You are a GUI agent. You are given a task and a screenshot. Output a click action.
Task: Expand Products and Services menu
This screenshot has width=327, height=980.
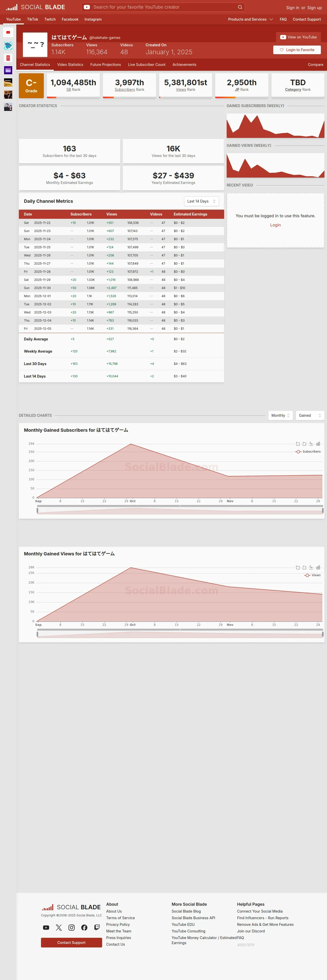[250, 19]
